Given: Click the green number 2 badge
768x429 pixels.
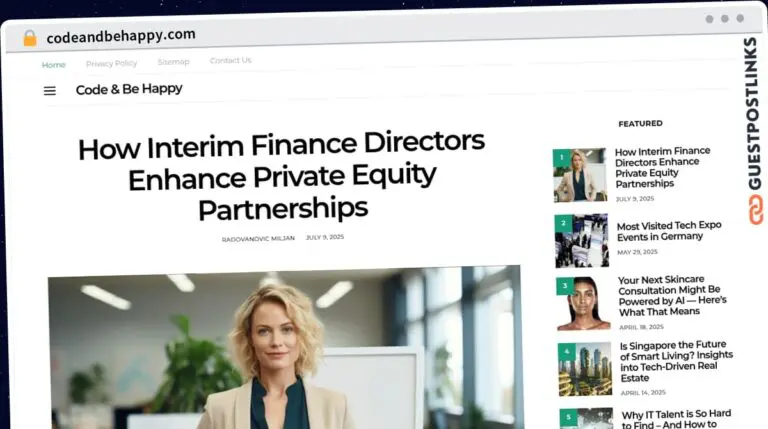Looking at the screenshot, I should [x=563, y=223].
